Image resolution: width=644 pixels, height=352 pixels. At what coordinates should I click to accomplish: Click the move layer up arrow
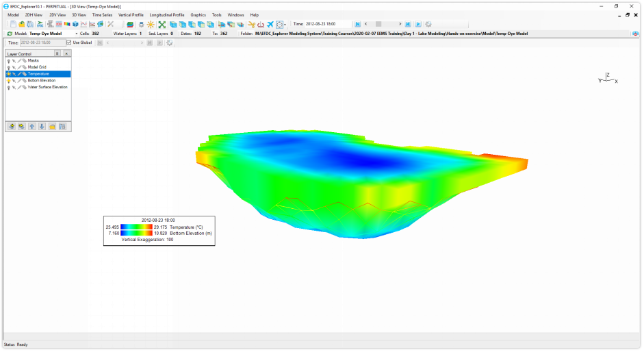(32, 126)
